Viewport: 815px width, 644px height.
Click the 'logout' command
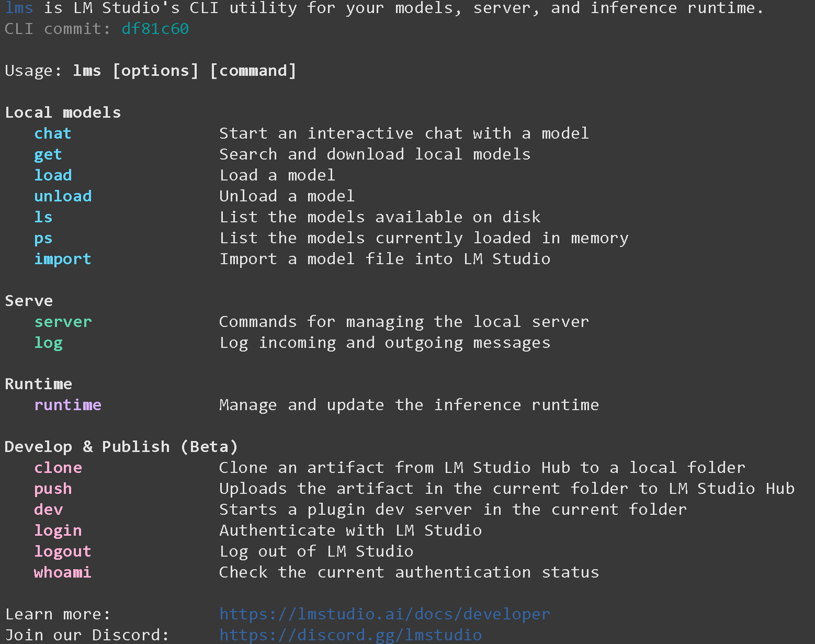click(63, 551)
